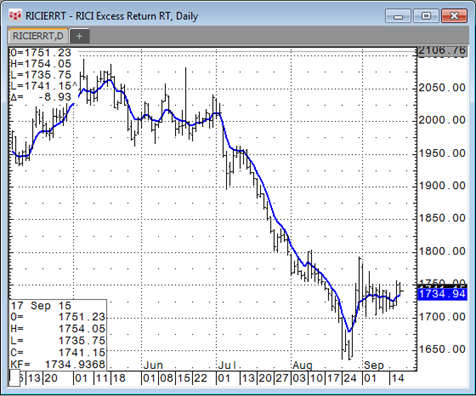Image resolution: width=476 pixels, height=396 pixels.
Task: Select the 17 Sep 15 date readout
Action: (x=41, y=306)
